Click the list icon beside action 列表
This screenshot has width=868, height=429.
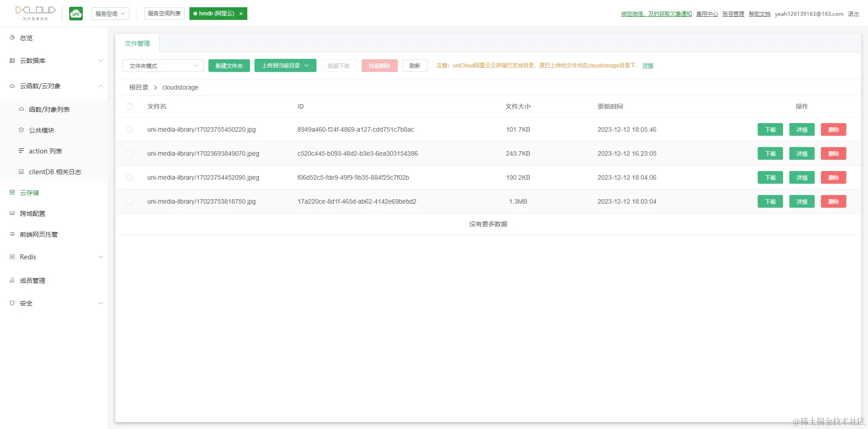(x=21, y=151)
